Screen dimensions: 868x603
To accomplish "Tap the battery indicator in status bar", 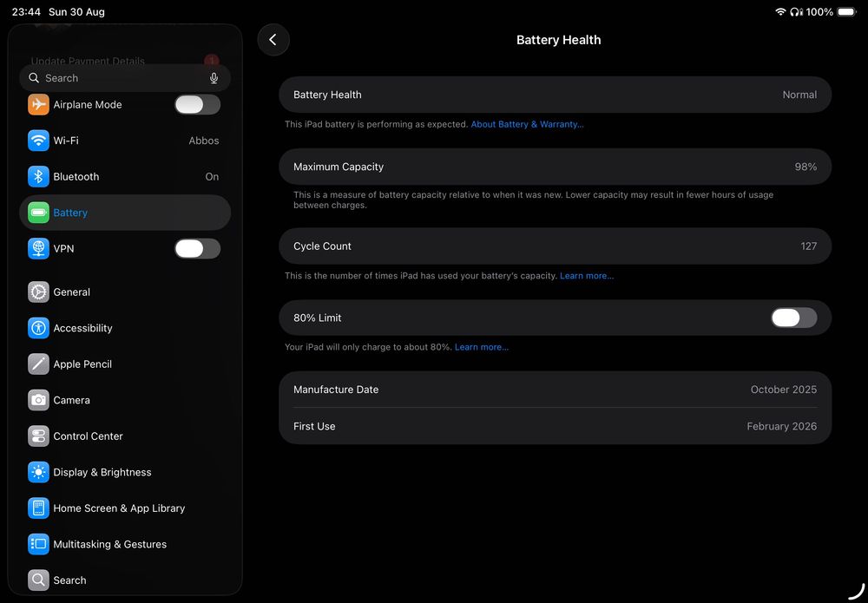I will coord(846,11).
